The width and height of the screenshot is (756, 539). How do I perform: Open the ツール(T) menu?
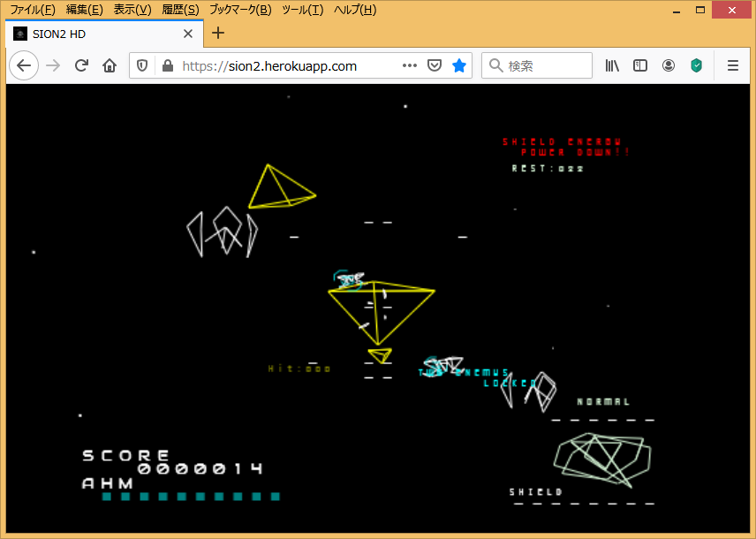(302, 10)
